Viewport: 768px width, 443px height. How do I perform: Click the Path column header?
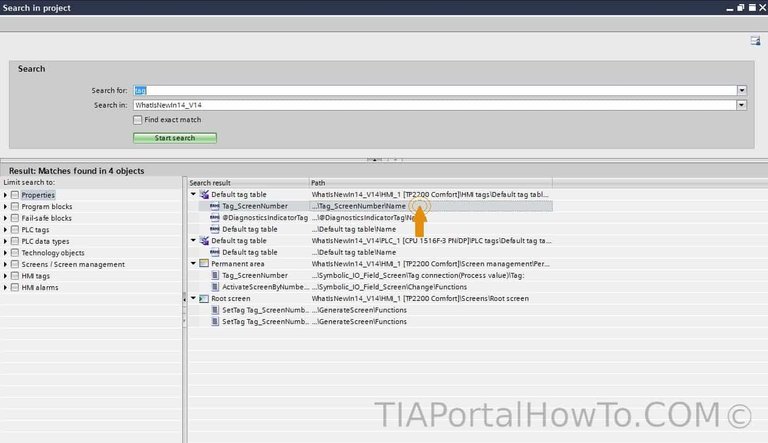(431, 183)
